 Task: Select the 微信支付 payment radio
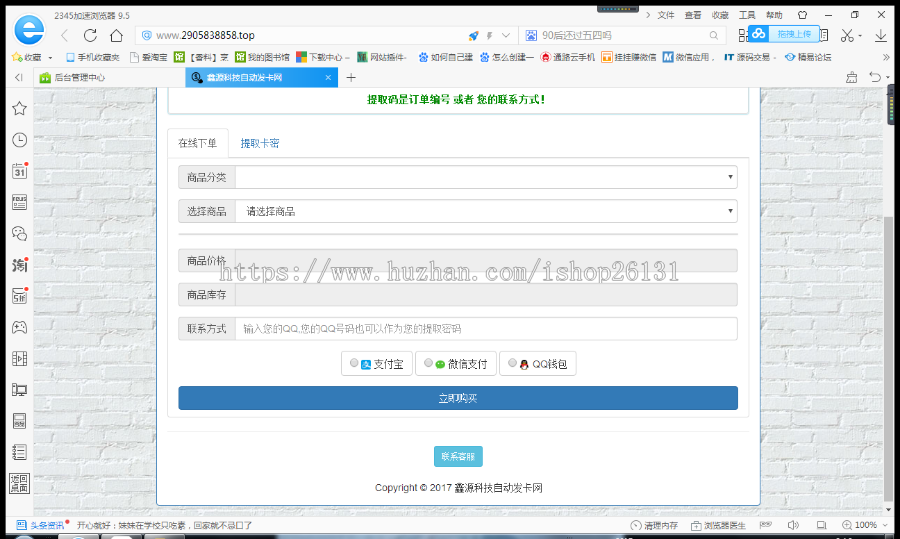[428, 363]
